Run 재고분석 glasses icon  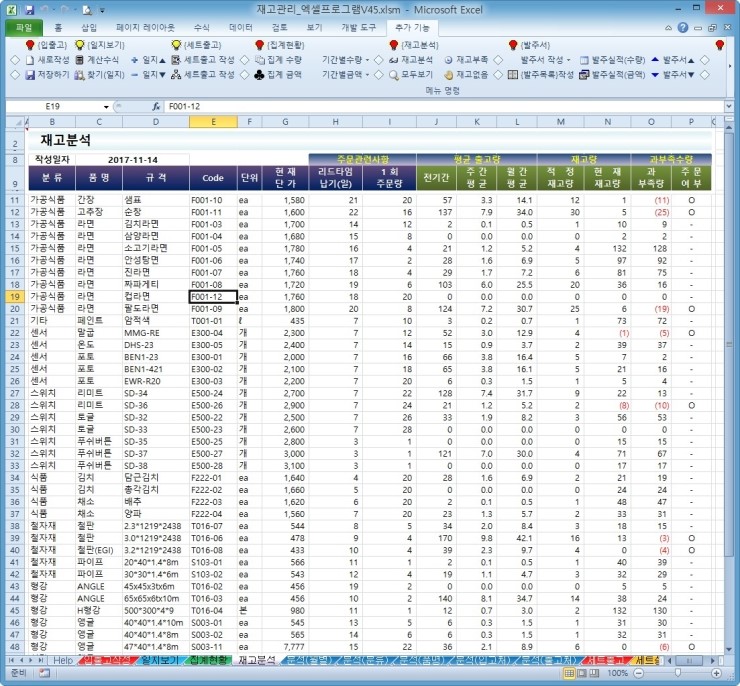point(394,60)
